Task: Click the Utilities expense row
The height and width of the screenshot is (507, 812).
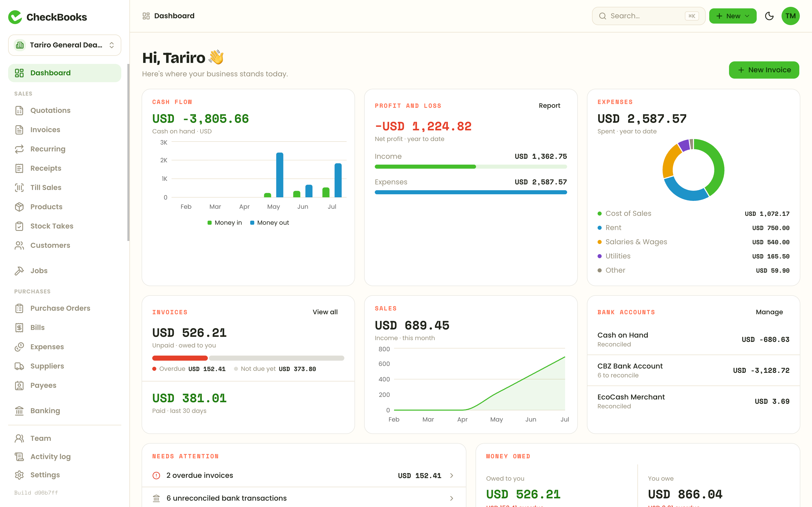Action: (693, 256)
